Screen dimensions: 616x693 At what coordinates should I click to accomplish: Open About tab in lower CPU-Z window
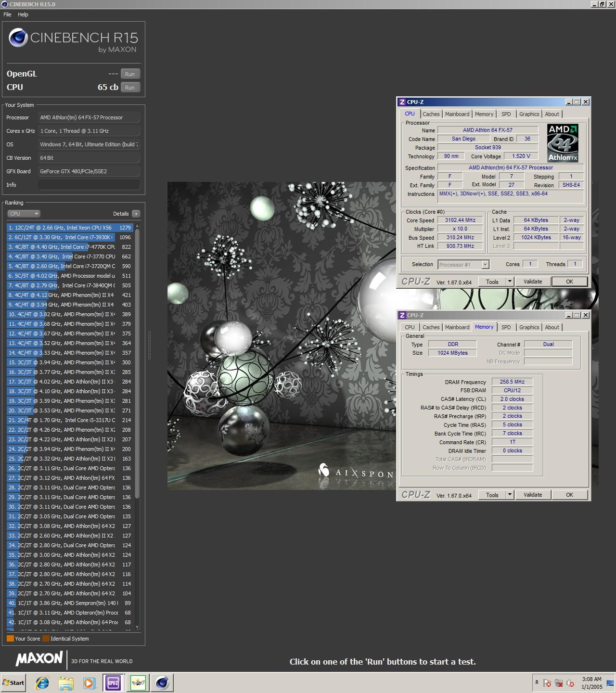tap(552, 327)
